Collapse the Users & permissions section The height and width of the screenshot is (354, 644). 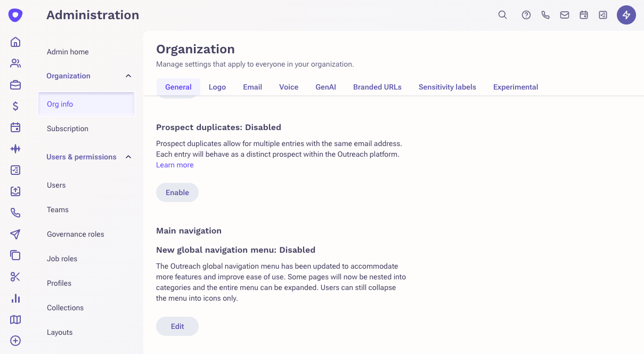coord(128,157)
